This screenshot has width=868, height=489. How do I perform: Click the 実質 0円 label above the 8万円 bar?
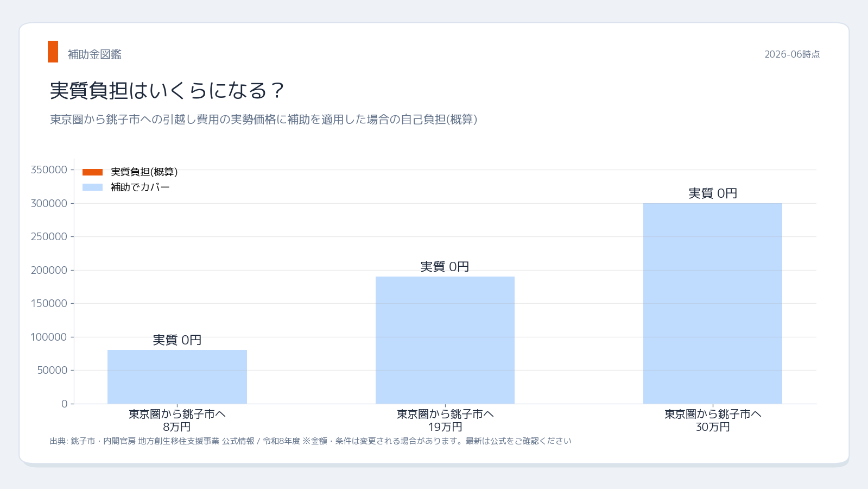click(177, 340)
